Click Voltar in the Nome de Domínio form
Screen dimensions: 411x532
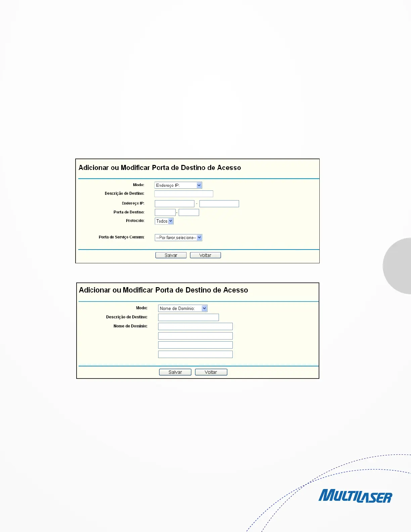[211, 372]
